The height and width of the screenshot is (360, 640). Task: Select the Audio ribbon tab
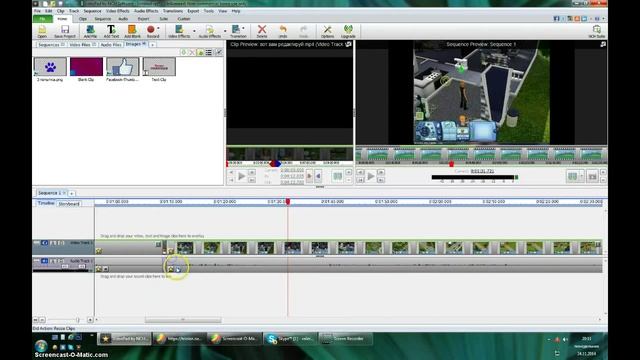click(x=123, y=19)
